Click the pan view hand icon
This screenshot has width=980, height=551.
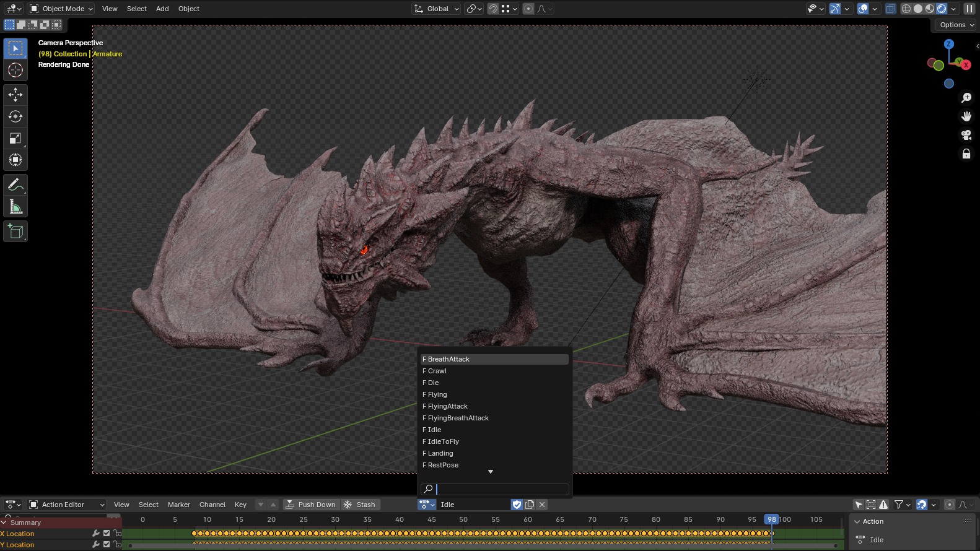pyautogui.click(x=966, y=116)
